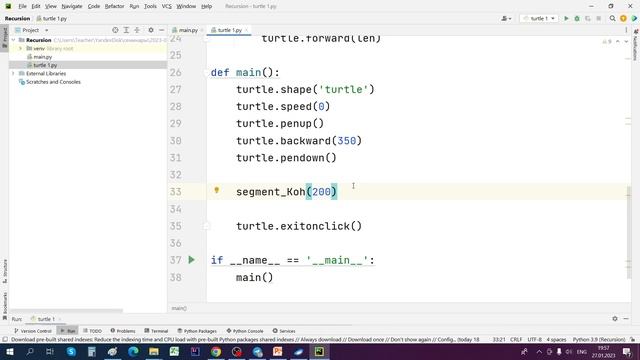Image resolution: width=640 pixels, height=360 pixels.
Task: Select main.py in project tree
Action: (x=42, y=57)
